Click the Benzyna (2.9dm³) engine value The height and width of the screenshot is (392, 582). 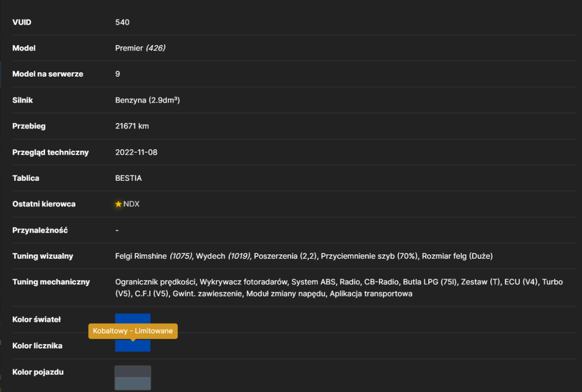147,100
